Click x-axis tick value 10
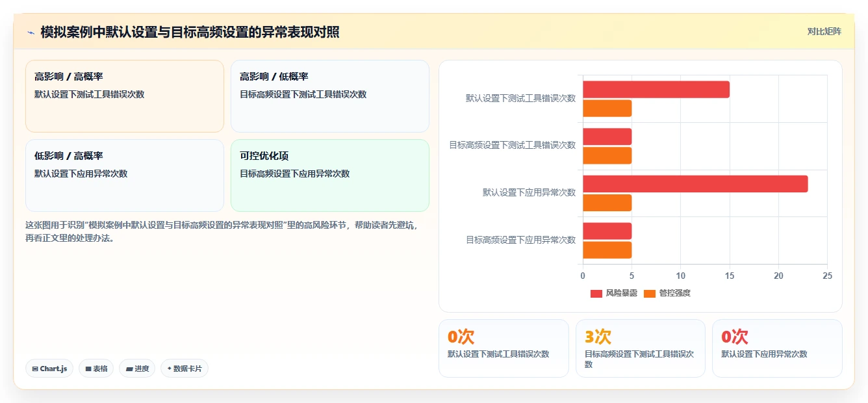 (x=680, y=276)
